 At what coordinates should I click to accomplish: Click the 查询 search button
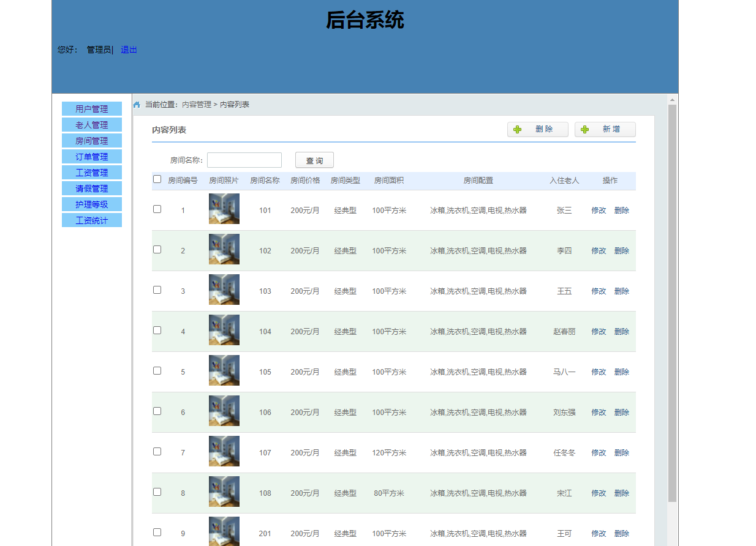point(314,160)
